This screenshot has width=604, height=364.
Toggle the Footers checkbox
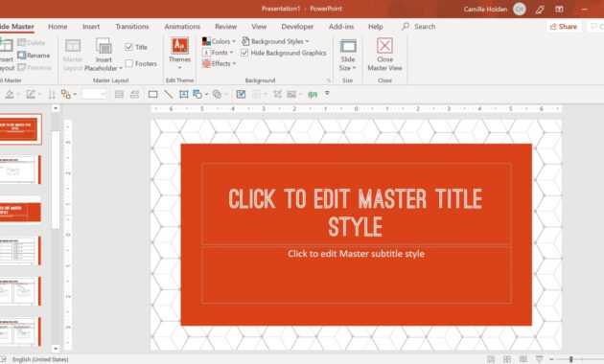pyautogui.click(x=128, y=63)
